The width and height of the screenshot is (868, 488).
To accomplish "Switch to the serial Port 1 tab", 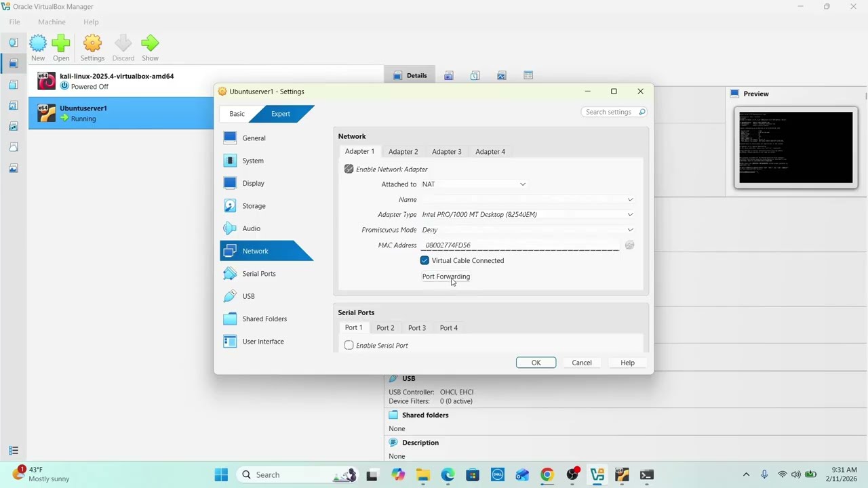I will (353, 327).
